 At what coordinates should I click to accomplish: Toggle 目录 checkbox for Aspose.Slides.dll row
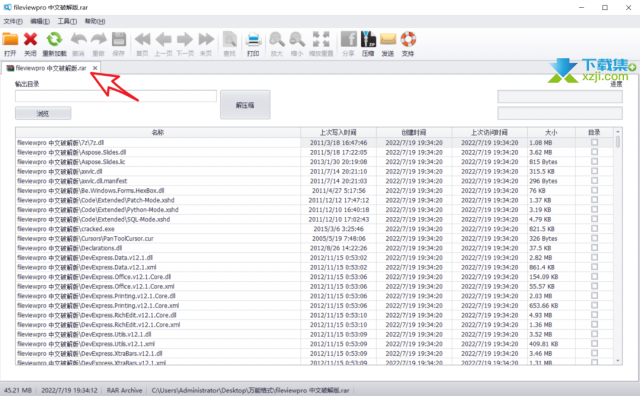(594, 152)
